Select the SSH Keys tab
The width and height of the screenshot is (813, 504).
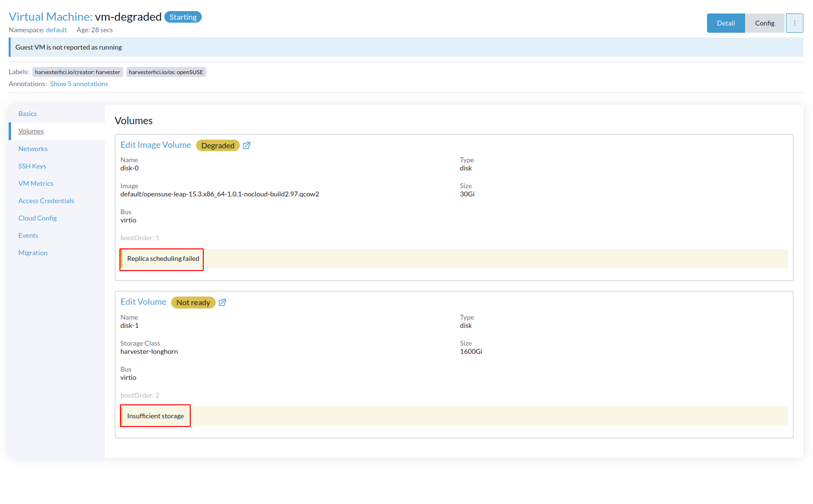(x=57, y=166)
